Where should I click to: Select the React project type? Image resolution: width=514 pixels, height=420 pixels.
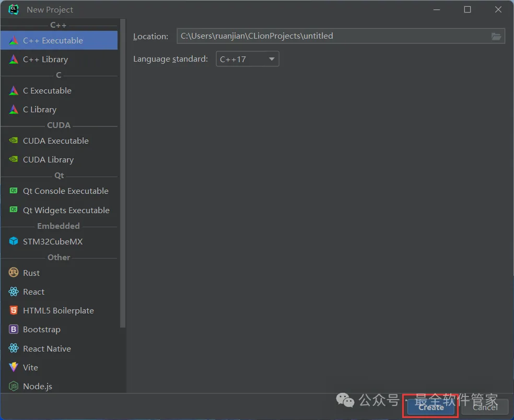[x=59, y=291]
